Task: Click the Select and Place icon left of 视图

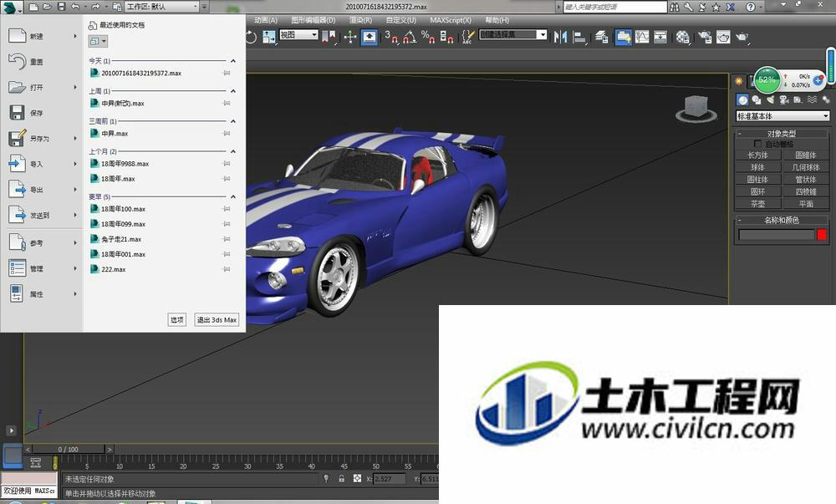Action: (x=268, y=37)
